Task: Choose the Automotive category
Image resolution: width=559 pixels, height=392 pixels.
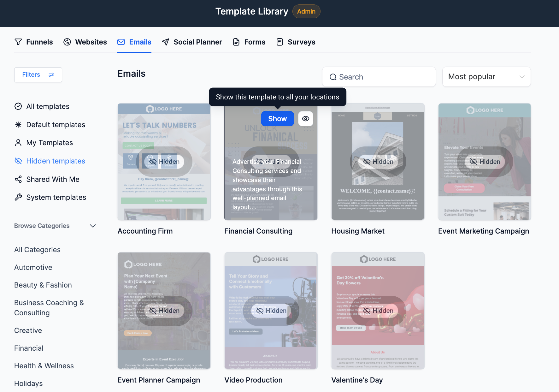Action: [x=33, y=267]
